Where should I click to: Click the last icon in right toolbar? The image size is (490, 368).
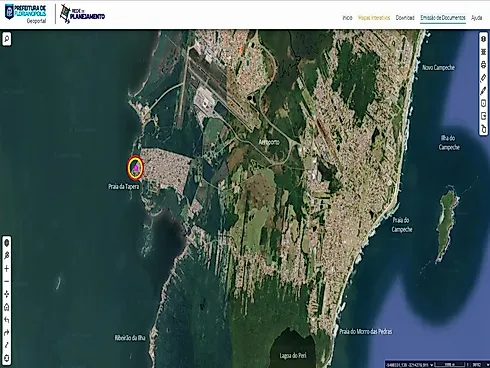click(484, 128)
